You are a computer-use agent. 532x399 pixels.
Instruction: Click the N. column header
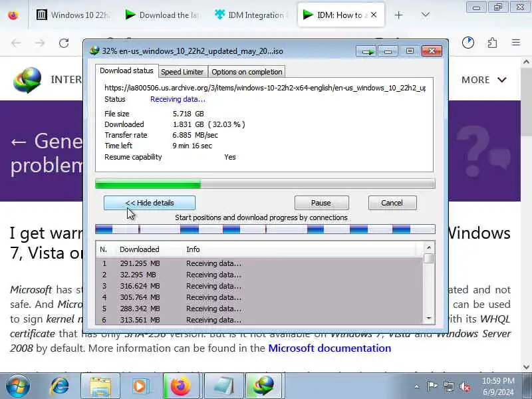[104, 249]
